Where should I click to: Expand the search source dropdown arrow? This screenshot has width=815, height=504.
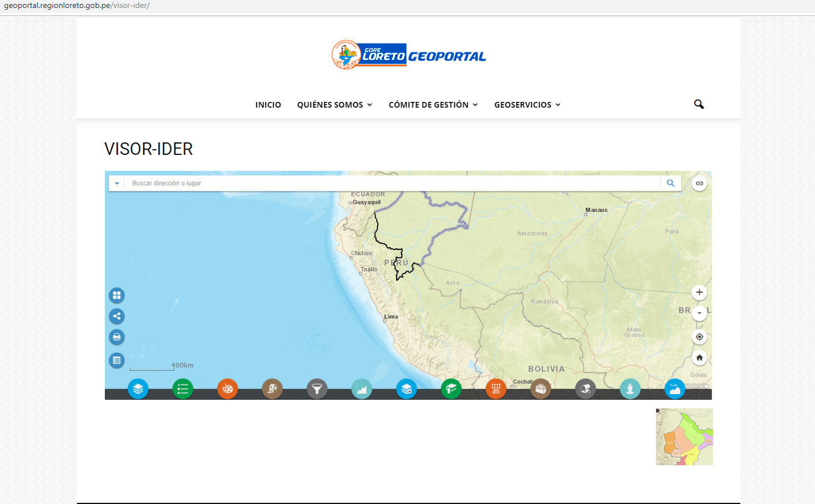[x=117, y=183]
